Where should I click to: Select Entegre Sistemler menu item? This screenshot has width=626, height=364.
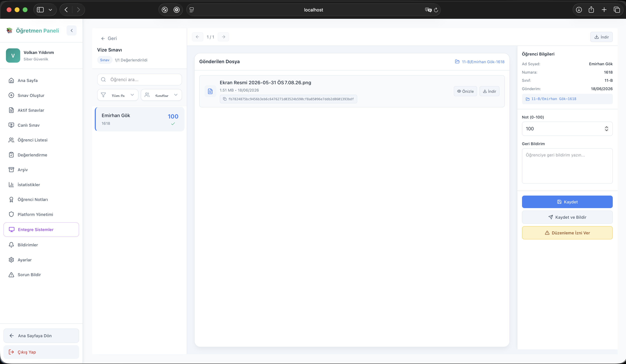(x=41, y=230)
